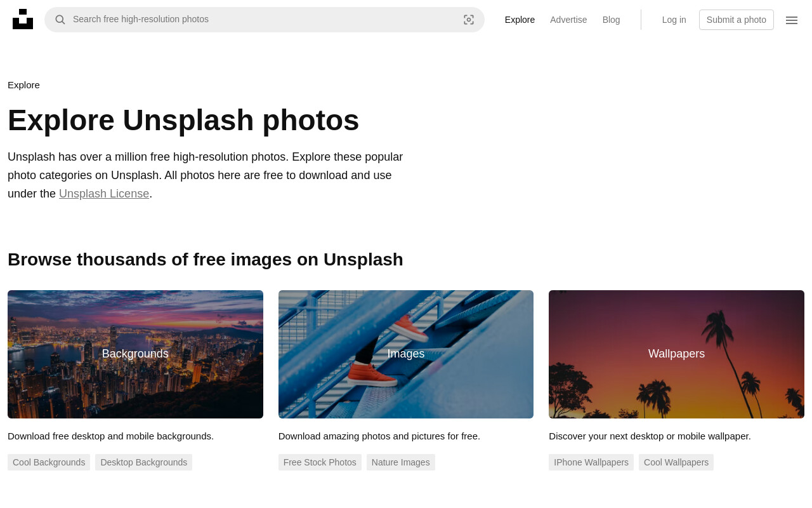Click Submit a photo button
The width and height of the screenshot is (812, 508).
click(737, 20)
